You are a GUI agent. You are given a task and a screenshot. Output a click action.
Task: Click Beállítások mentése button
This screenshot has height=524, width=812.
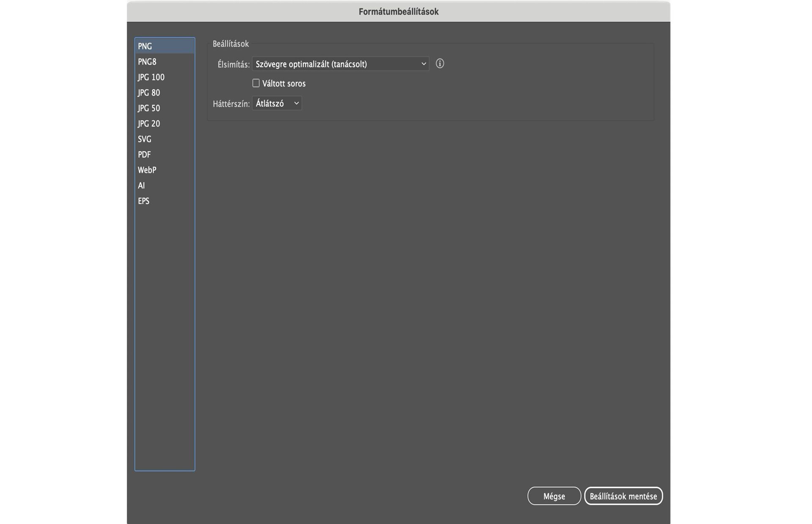tap(623, 496)
